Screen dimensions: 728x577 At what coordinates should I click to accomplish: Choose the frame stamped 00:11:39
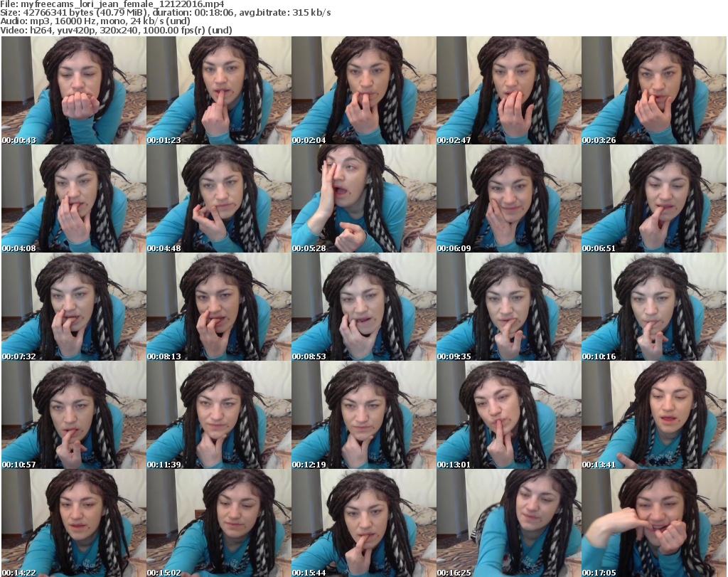pos(219,415)
